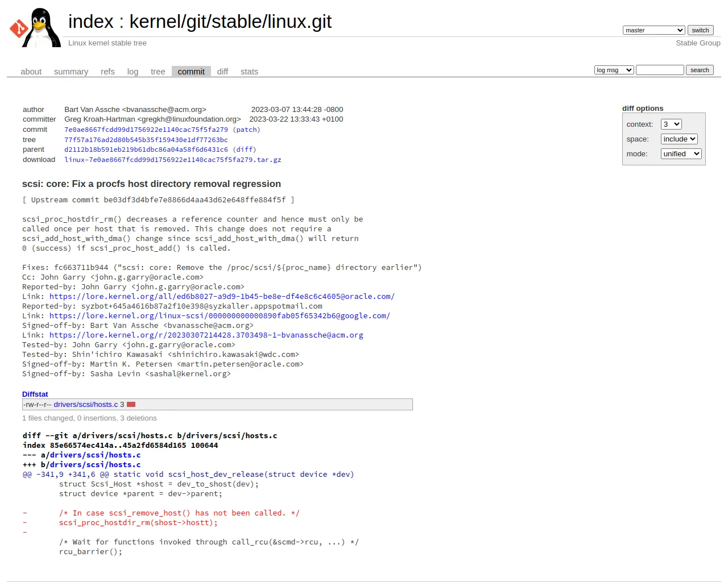The width and height of the screenshot is (728, 582).
Task: Open the context lines dropdown
Action: [671, 124]
